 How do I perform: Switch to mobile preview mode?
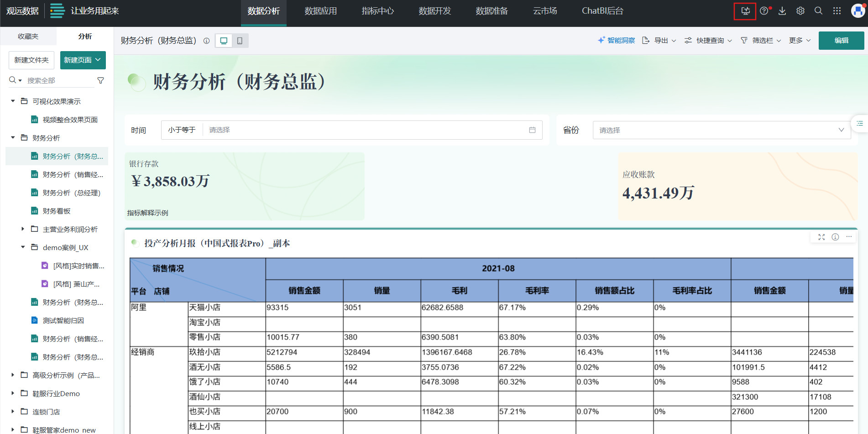pos(240,40)
